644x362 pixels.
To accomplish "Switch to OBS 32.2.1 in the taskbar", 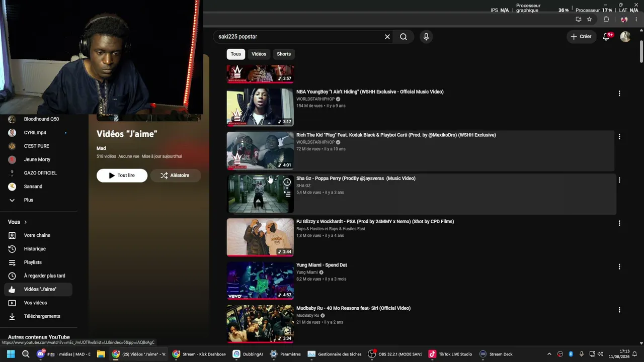I will click(395, 354).
